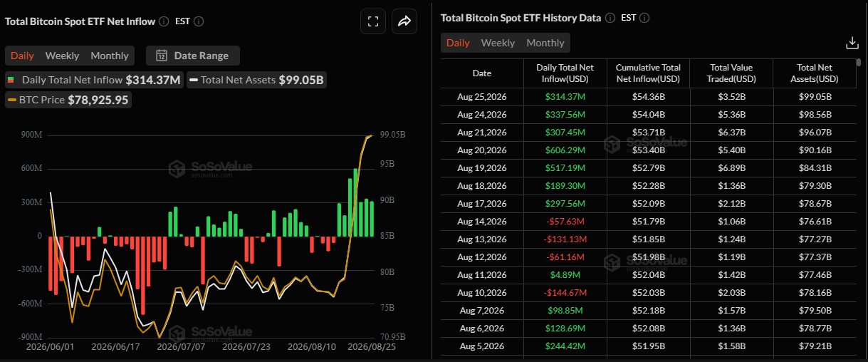
Task: Click the calendar icon in Date Range
Action: tap(162, 56)
